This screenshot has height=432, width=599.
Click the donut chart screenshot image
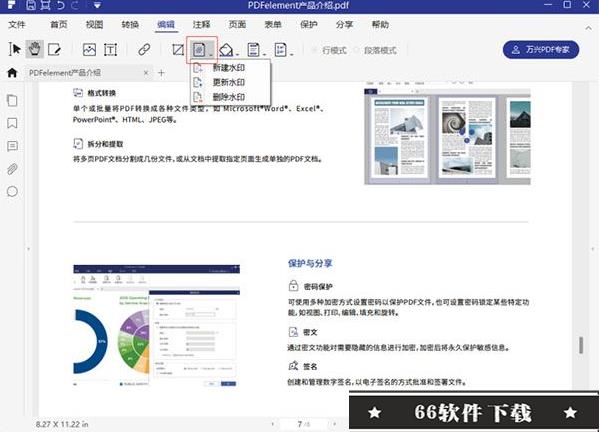(x=157, y=325)
